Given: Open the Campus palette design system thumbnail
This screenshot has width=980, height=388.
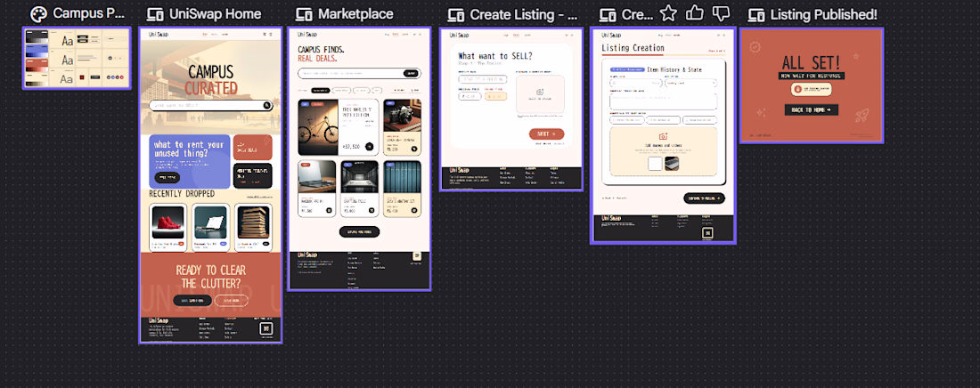Looking at the screenshot, I should click(77, 58).
